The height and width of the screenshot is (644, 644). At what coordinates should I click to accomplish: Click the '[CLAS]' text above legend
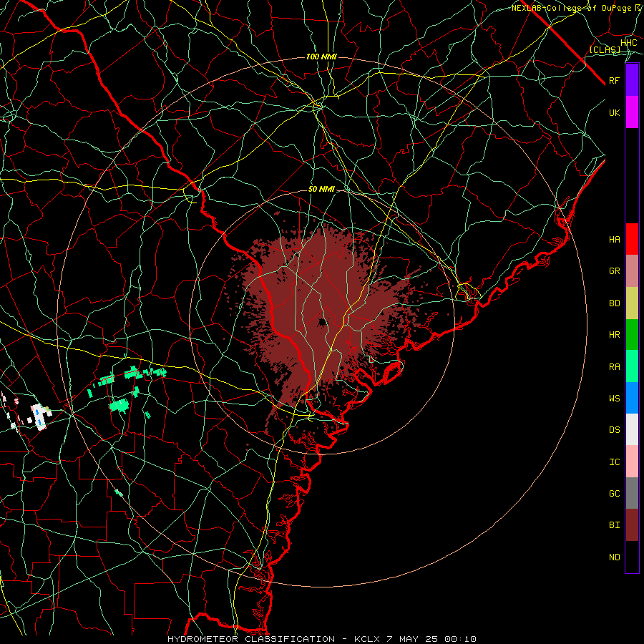[x=605, y=49]
